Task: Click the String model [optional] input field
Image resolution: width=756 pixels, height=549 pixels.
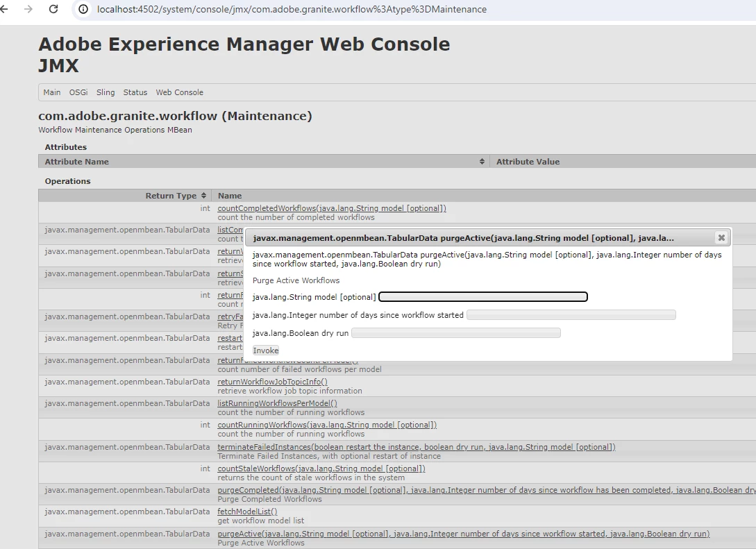Action: point(483,297)
